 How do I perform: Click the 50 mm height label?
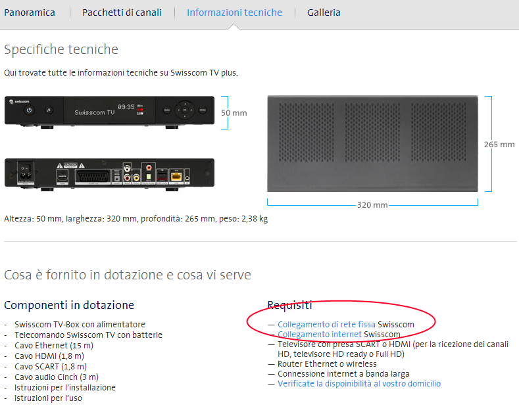coord(234,113)
